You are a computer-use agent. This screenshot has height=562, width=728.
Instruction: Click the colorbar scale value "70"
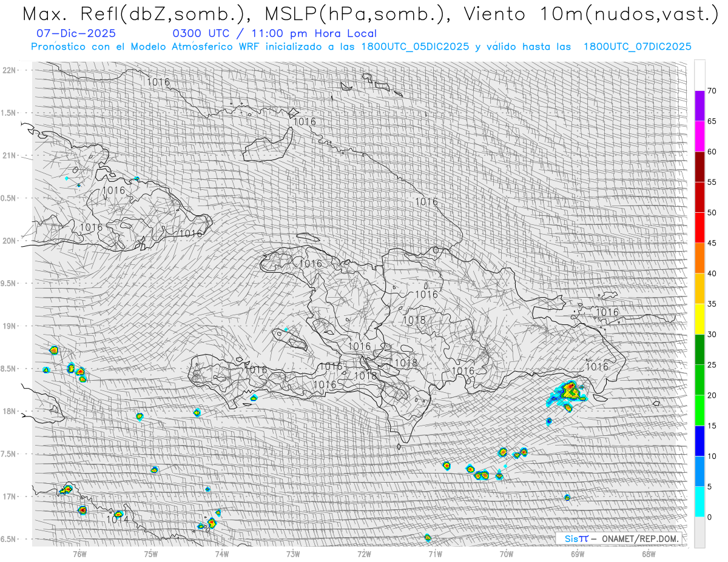[x=712, y=91]
